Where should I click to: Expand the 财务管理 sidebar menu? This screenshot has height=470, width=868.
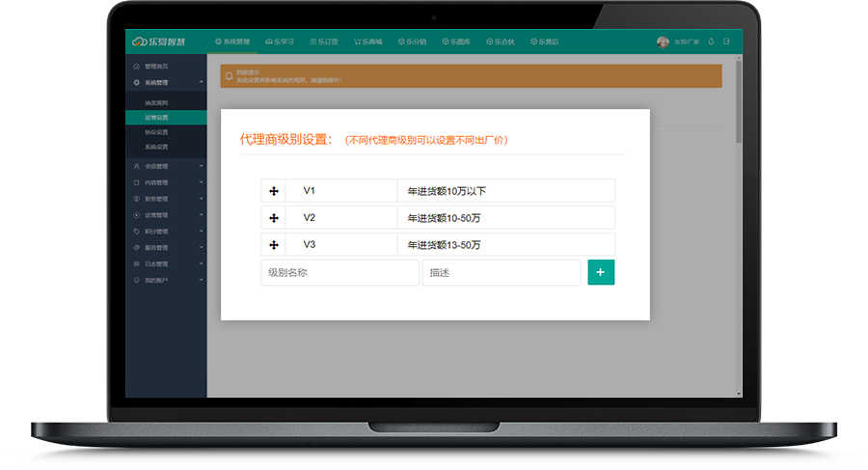(166, 199)
